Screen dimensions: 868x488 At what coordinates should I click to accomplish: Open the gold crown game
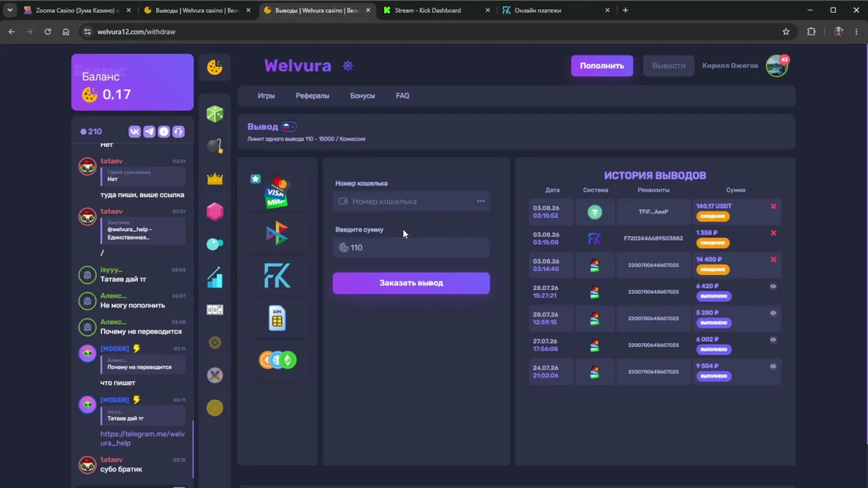click(215, 179)
